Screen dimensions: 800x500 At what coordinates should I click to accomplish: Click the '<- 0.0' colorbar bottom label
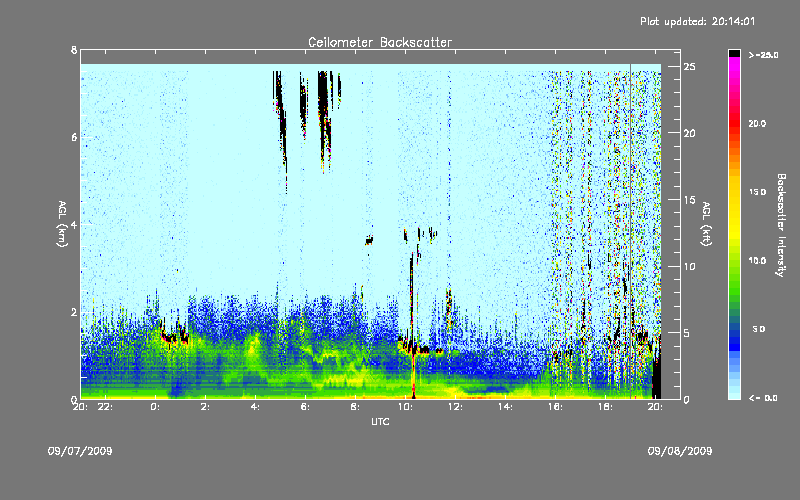[x=763, y=398]
